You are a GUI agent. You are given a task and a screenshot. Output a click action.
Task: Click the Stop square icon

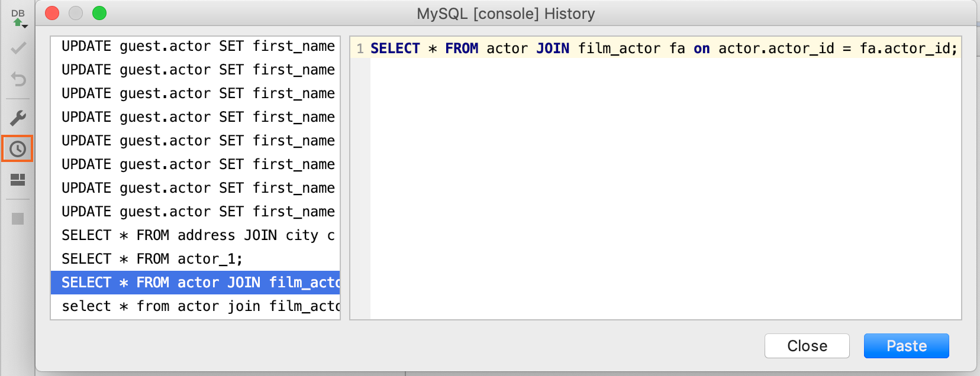[x=18, y=219]
